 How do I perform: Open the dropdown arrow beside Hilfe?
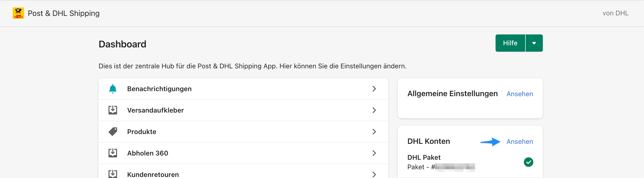point(534,43)
